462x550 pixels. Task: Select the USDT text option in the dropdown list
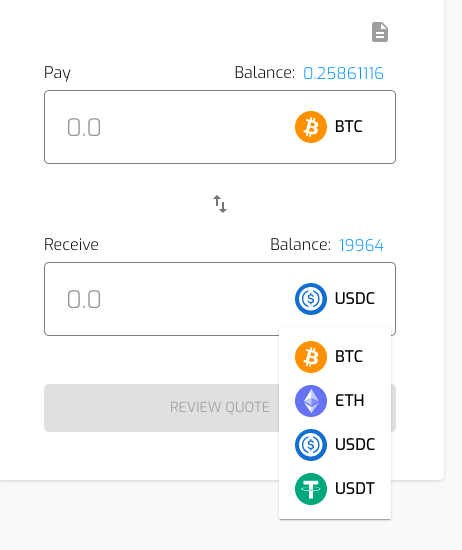(x=355, y=489)
